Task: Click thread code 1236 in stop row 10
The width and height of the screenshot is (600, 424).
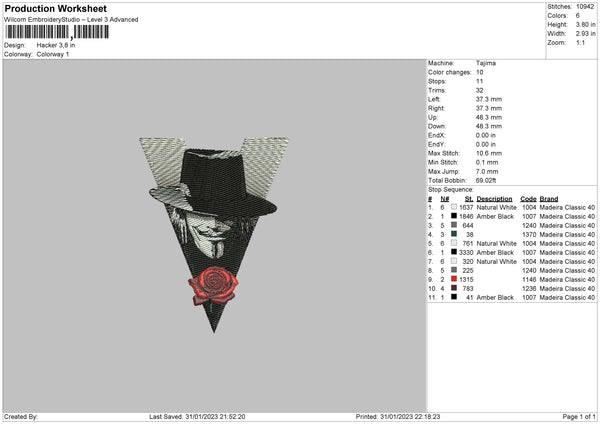Action: pyautogui.click(x=529, y=289)
